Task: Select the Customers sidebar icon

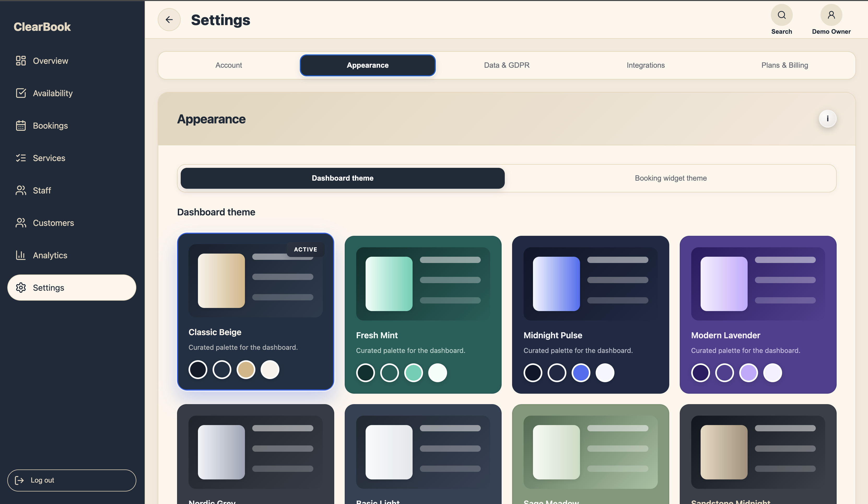Action: coord(21,223)
